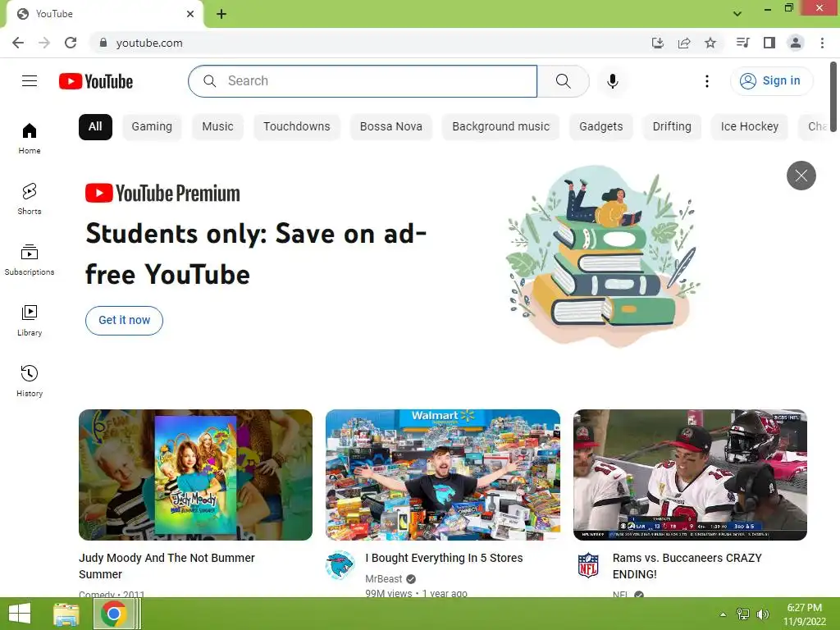The width and height of the screenshot is (840, 630).
Task: Start voice search with microphone icon
Action: [612, 81]
